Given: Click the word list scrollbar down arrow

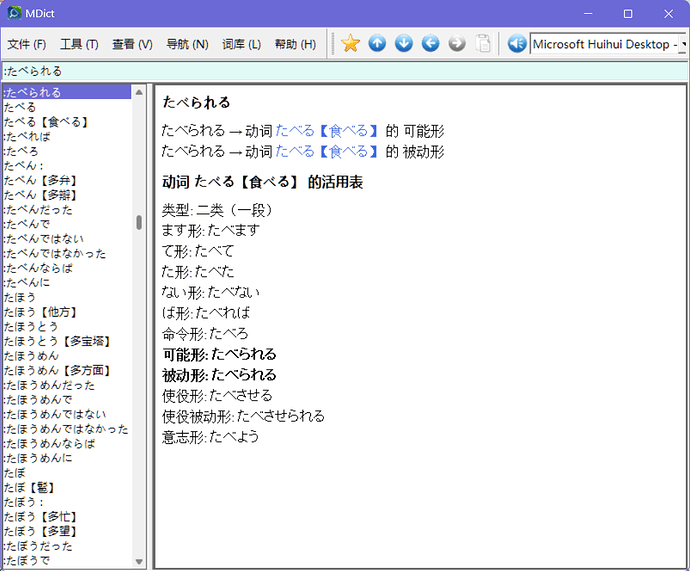Looking at the screenshot, I should [139, 561].
